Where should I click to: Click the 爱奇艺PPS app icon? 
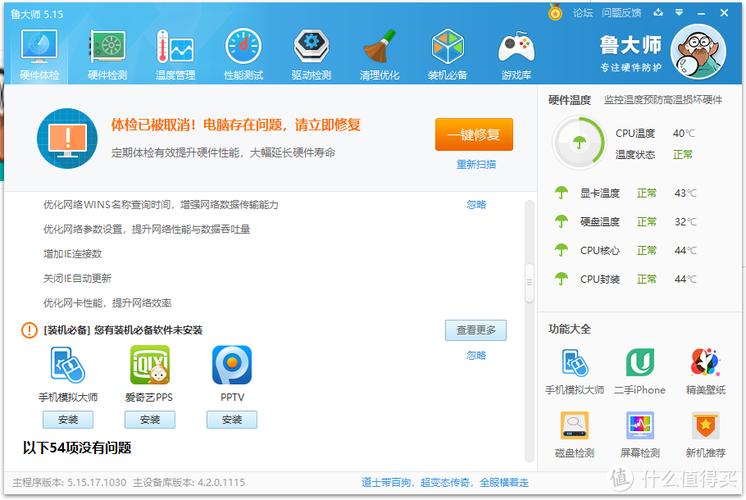tap(150, 365)
